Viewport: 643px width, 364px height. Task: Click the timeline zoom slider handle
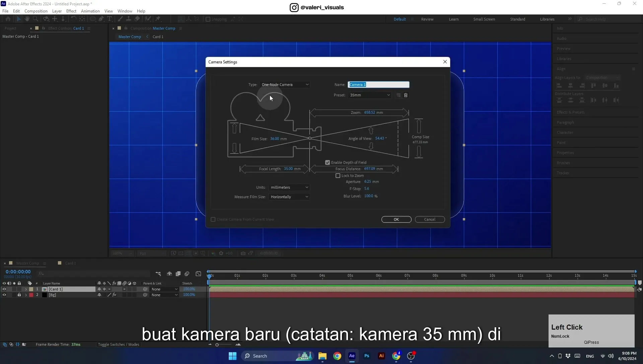coord(217,345)
